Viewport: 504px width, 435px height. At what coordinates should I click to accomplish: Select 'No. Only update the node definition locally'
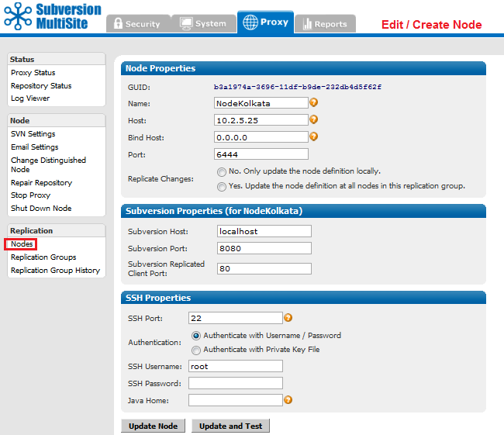[x=222, y=172]
